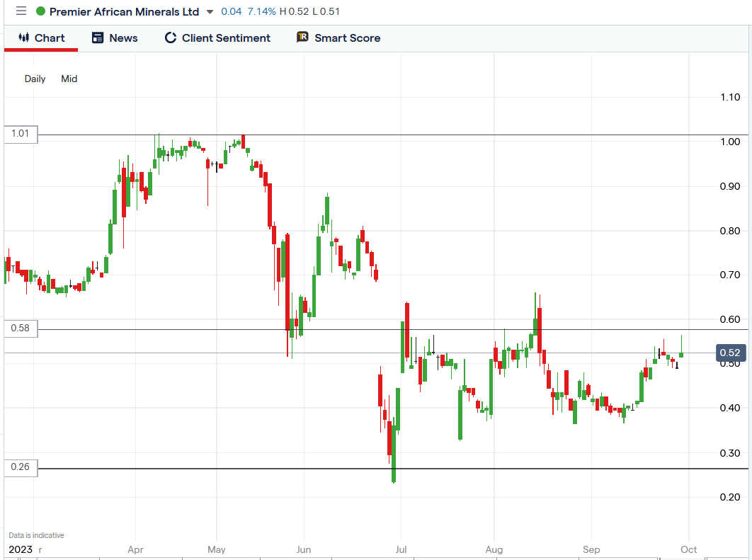Click the 7.14% change value
The width and height of the screenshot is (752, 560).
pos(262,11)
